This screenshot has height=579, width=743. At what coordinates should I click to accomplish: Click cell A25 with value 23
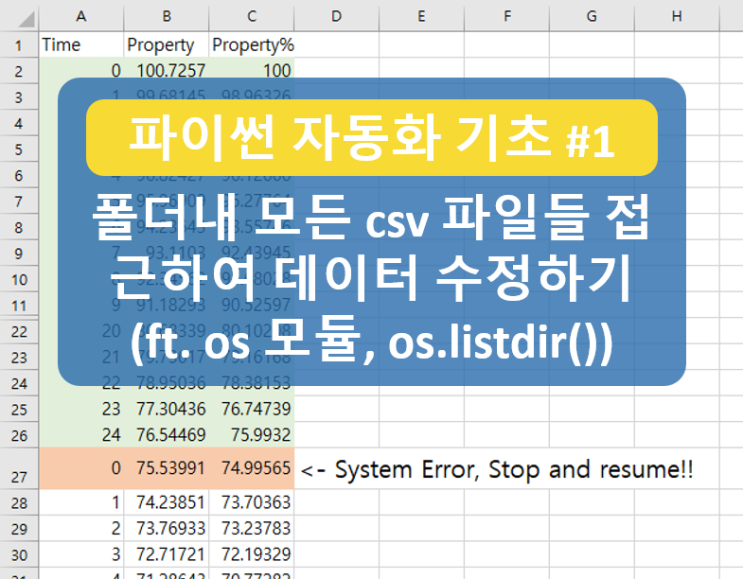tap(81, 409)
